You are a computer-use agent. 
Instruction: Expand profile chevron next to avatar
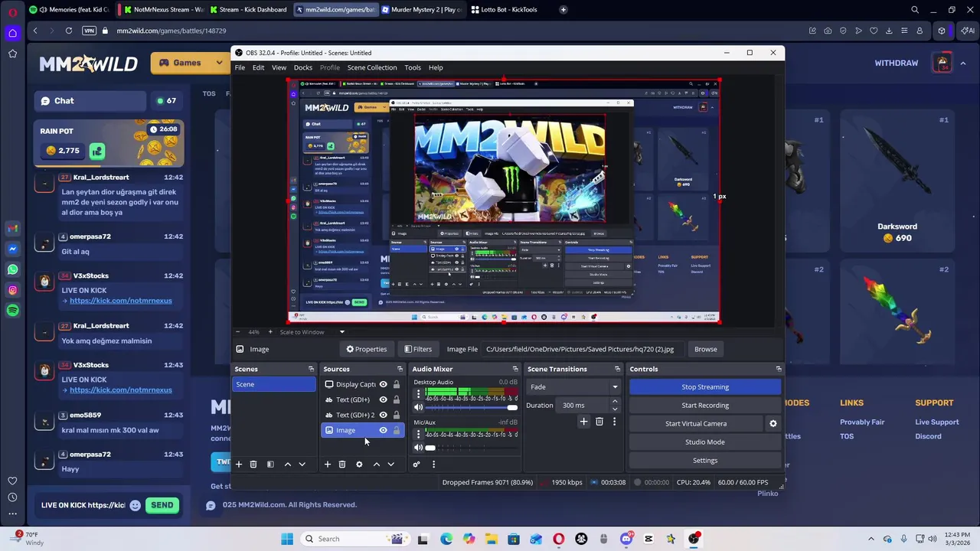962,63
